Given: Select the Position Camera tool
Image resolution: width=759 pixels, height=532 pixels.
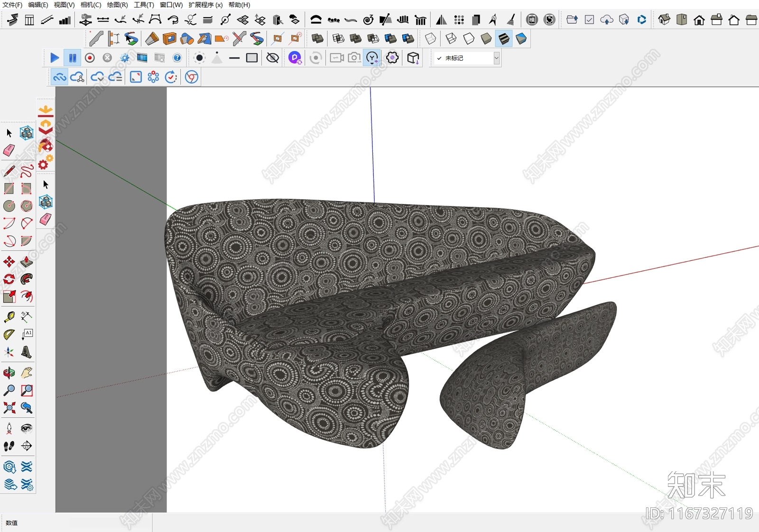Looking at the screenshot, I should [9, 429].
